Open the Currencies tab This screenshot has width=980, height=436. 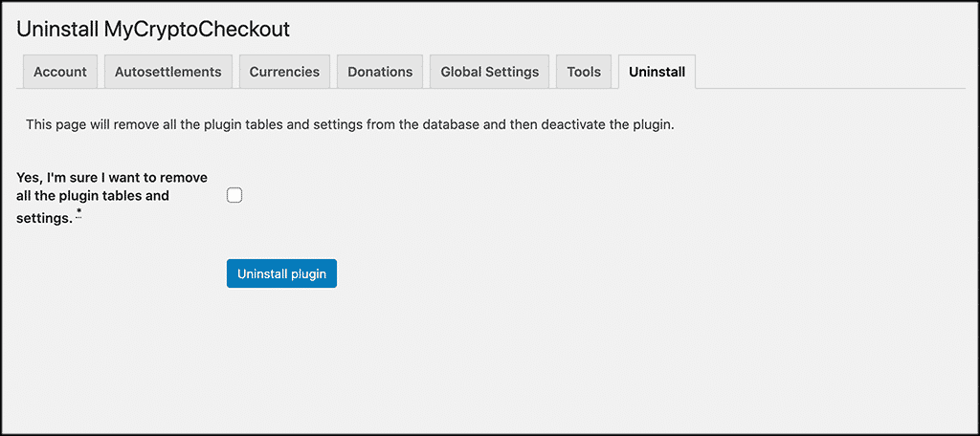click(x=284, y=72)
